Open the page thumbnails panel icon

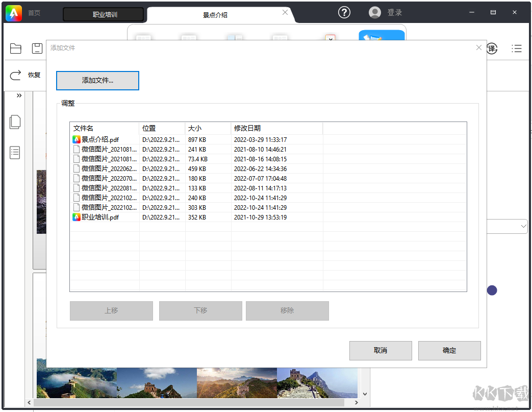15,122
